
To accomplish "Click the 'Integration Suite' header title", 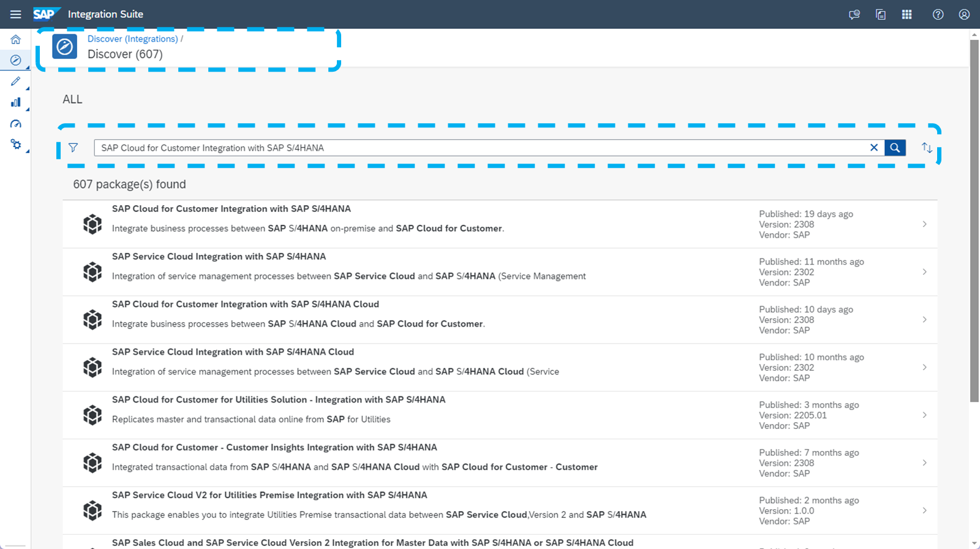I will (105, 14).
